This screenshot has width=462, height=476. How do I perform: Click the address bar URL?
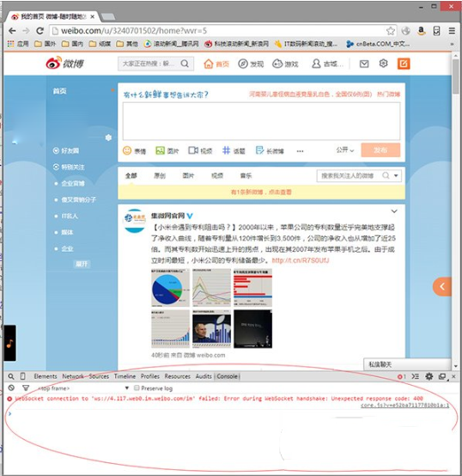(134, 31)
